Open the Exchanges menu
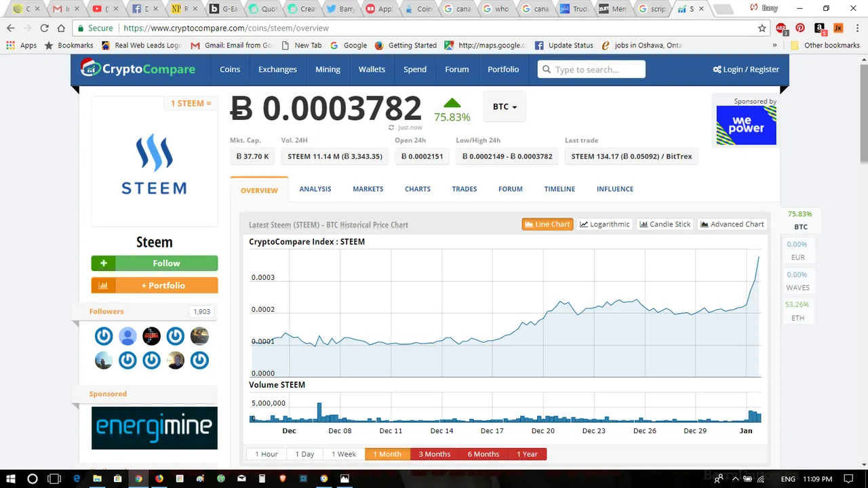Screen dimensions: 868x488 (x=277, y=69)
